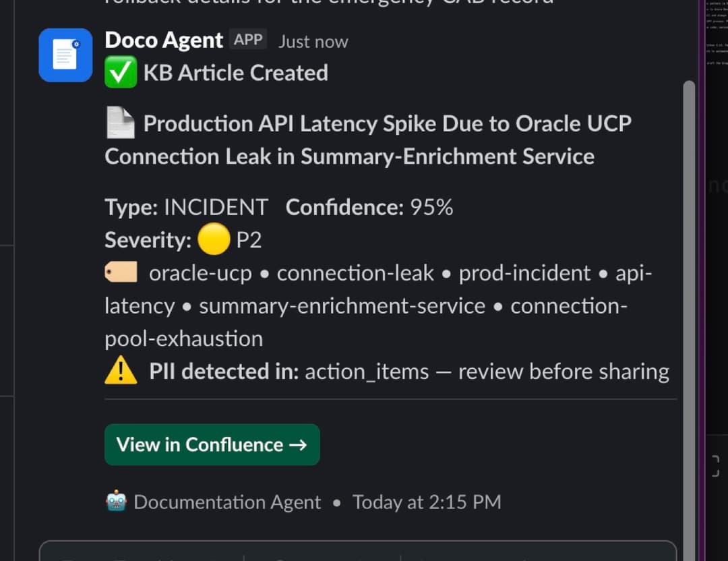
Task: Click the vertical scrollbar of the message pane
Action: click(x=689, y=320)
